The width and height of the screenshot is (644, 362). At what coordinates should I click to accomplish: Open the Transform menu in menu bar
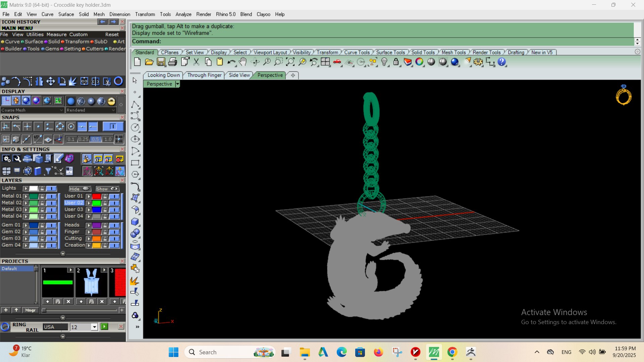145,14
